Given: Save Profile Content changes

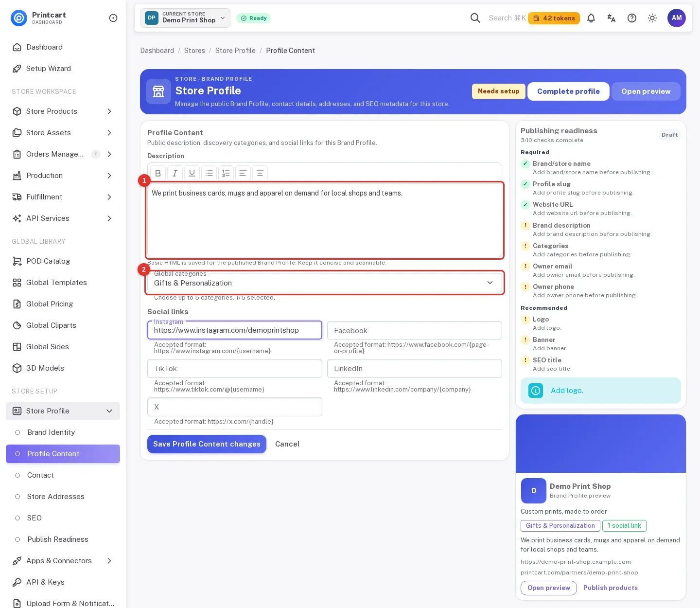Looking at the screenshot, I should tap(207, 444).
